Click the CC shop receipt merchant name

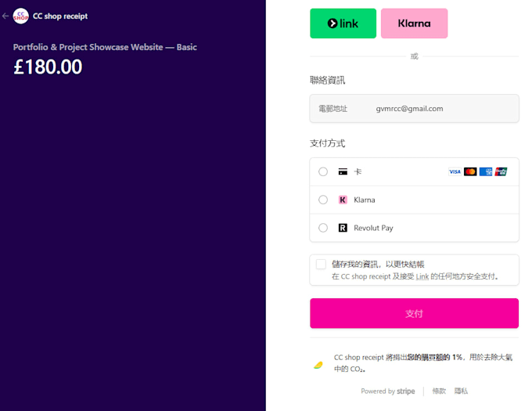[60, 16]
